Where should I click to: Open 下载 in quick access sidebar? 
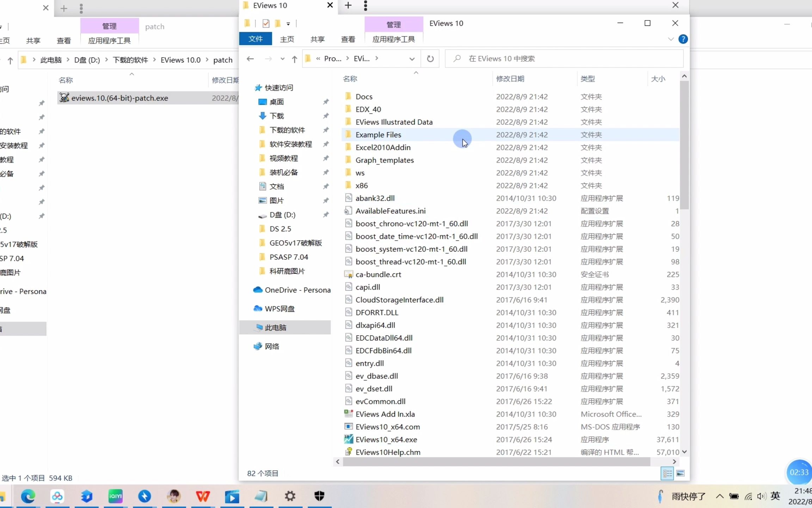tap(277, 116)
